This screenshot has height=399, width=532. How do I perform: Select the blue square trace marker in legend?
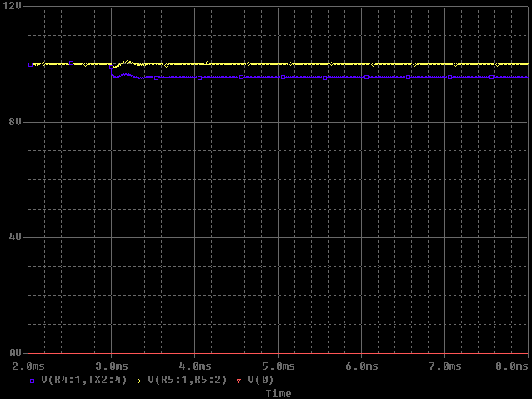(x=32, y=381)
